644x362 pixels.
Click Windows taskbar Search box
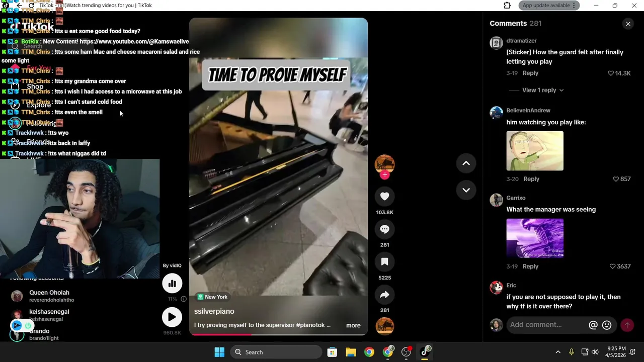276,352
